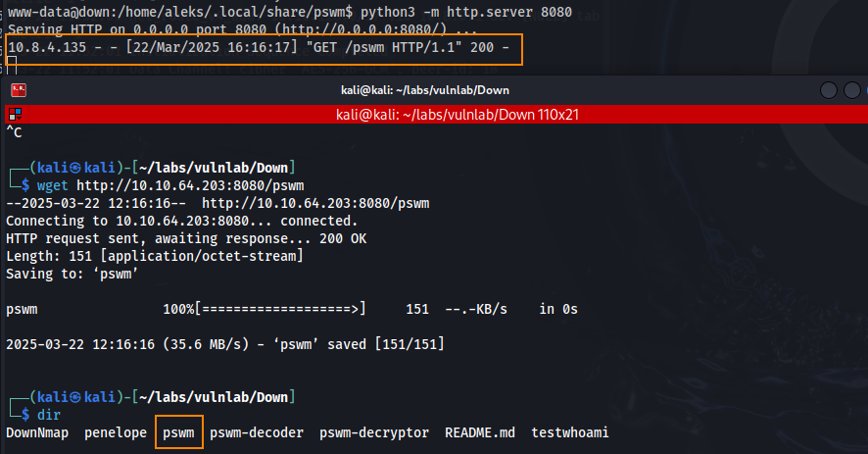Select pswm-decoder in the directory listing
This screenshot has width=868, height=454.
pyautogui.click(x=257, y=432)
